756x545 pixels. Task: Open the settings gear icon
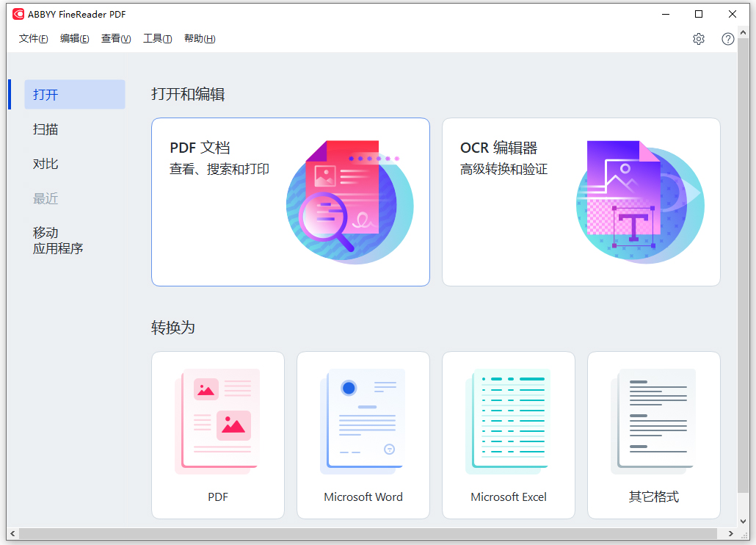click(699, 39)
